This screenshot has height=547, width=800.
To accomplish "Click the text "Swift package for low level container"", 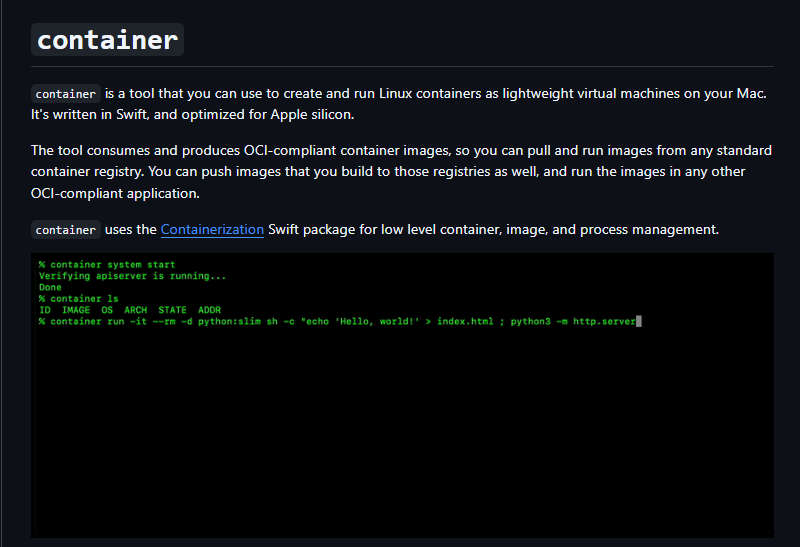I will click(385, 230).
